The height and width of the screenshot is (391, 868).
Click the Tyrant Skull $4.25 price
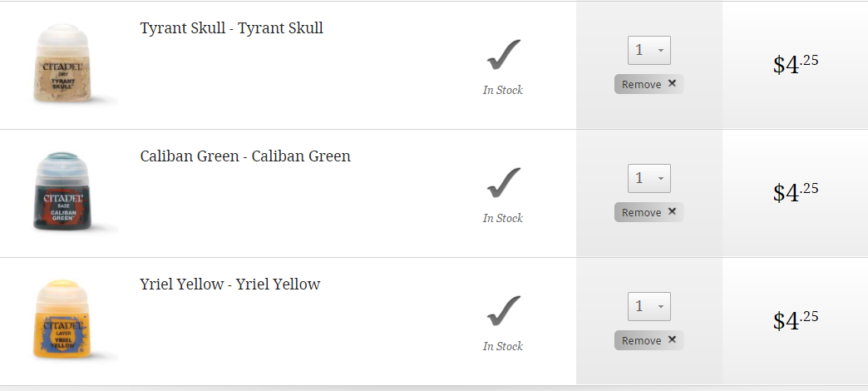tap(796, 64)
